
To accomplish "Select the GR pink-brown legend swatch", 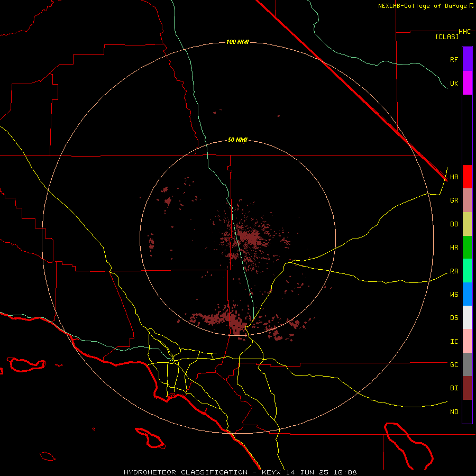I will [x=467, y=200].
